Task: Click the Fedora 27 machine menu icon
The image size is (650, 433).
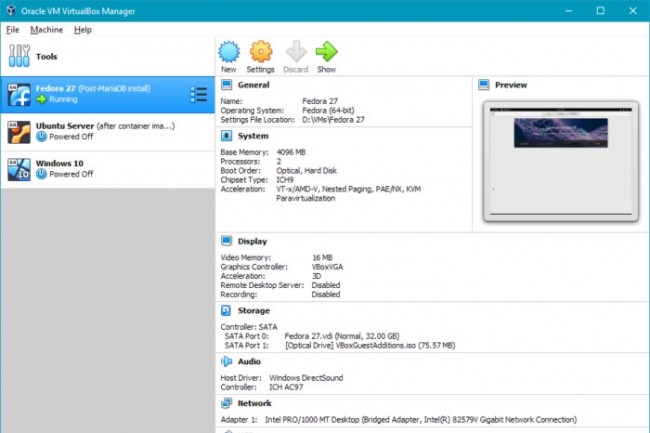Action: [x=198, y=94]
